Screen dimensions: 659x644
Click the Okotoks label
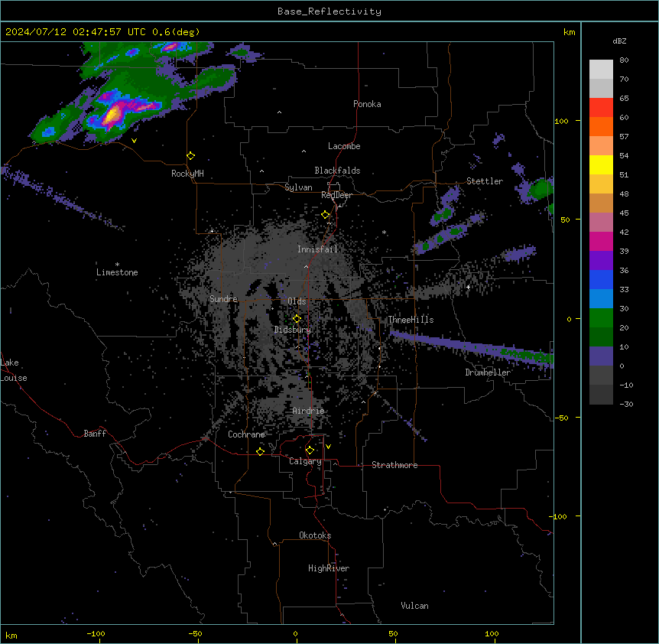(315, 535)
